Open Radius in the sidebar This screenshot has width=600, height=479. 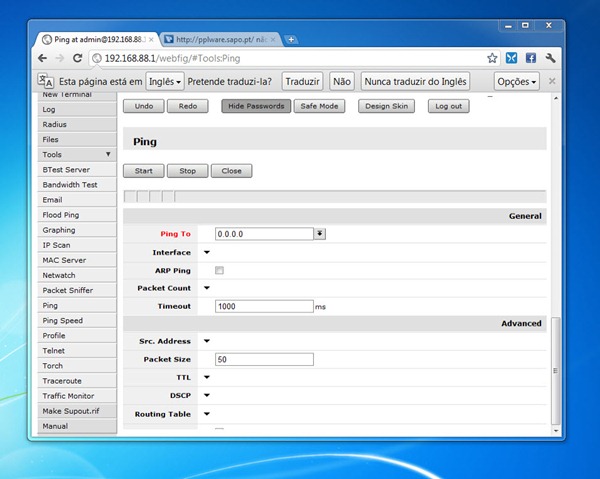click(77, 124)
